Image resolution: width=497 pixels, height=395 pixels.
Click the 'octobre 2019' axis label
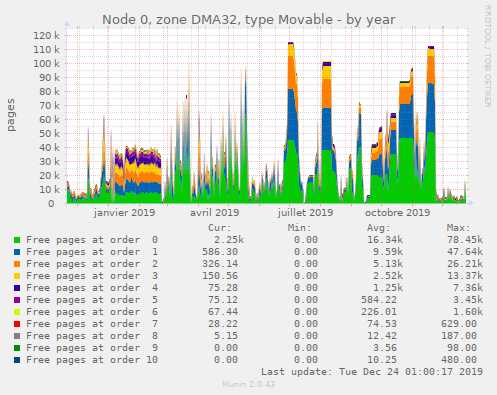click(x=397, y=213)
